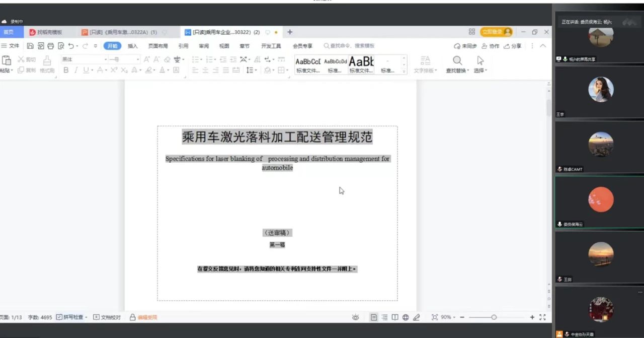Image resolution: width=644 pixels, height=338 pixels.
Task: Click the Paste clipboard icon
Action: (6, 61)
